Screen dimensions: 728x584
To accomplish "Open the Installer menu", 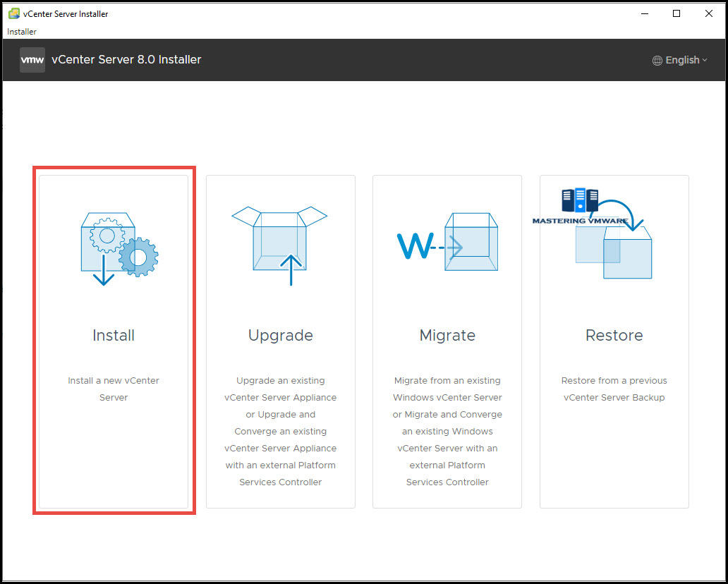I will point(22,32).
